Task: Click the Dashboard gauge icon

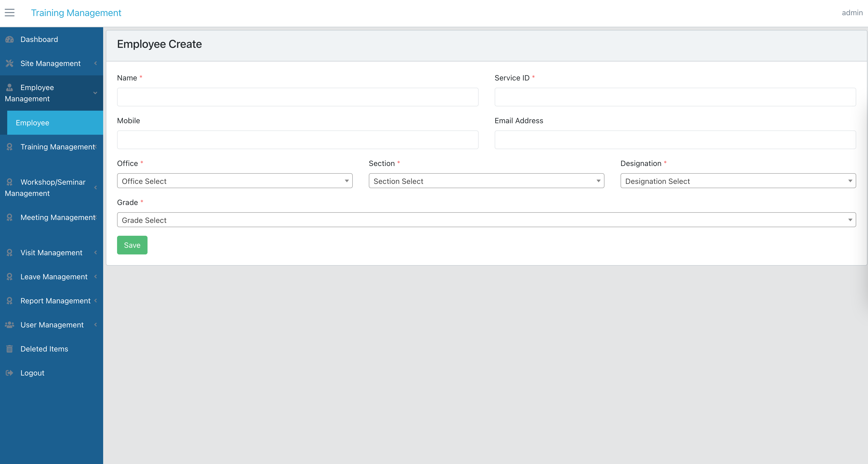Action: click(9, 40)
